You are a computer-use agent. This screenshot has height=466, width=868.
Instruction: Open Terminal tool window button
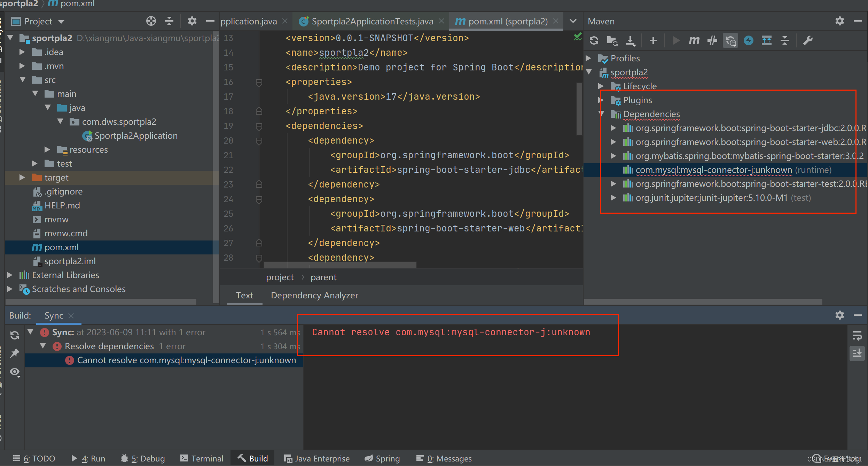(x=202, y=458)
